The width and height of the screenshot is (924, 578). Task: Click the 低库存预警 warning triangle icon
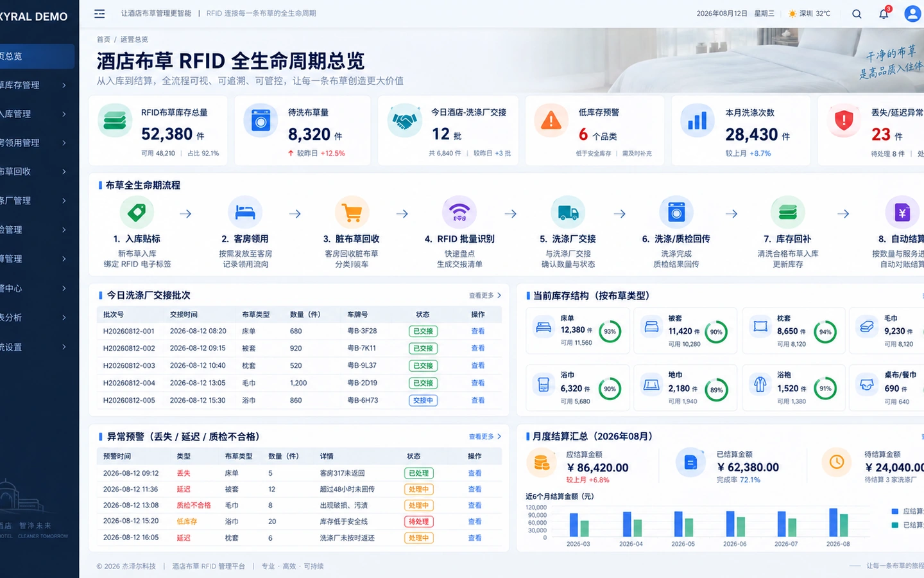551,121
